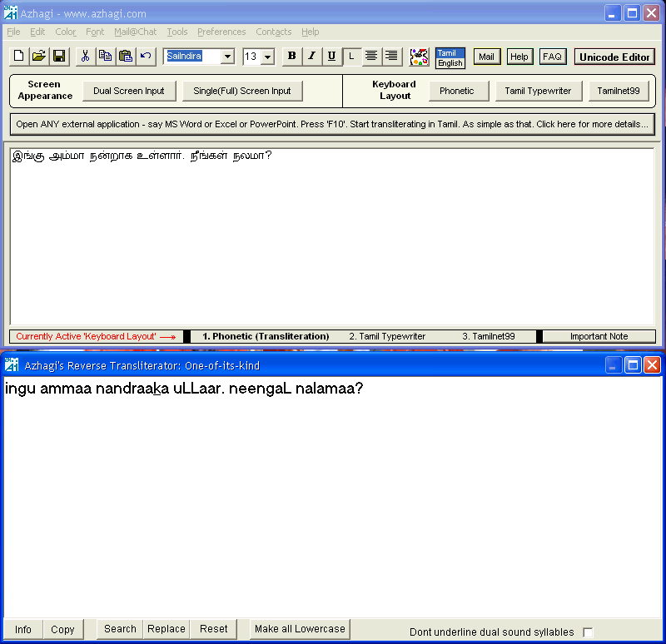Toggle the Tamil/English language switch
Screen dimensions: 666x644
click(450, 57)
